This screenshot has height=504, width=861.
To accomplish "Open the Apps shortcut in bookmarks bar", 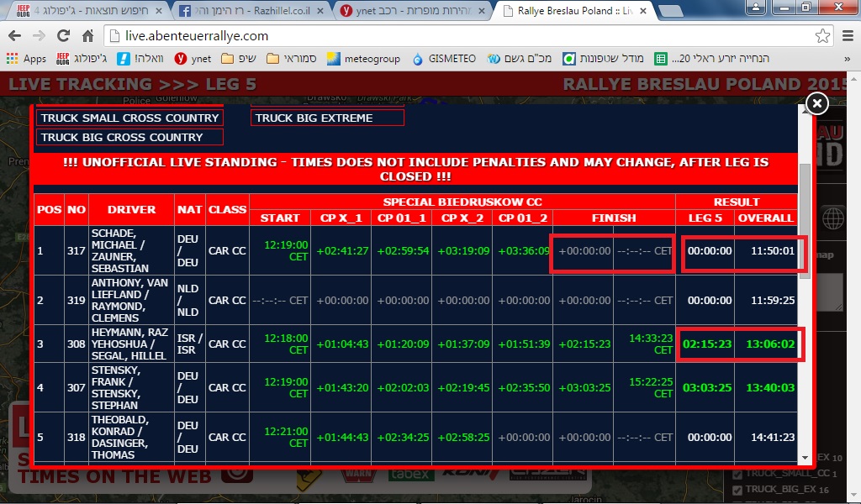I will coord(26,59).
